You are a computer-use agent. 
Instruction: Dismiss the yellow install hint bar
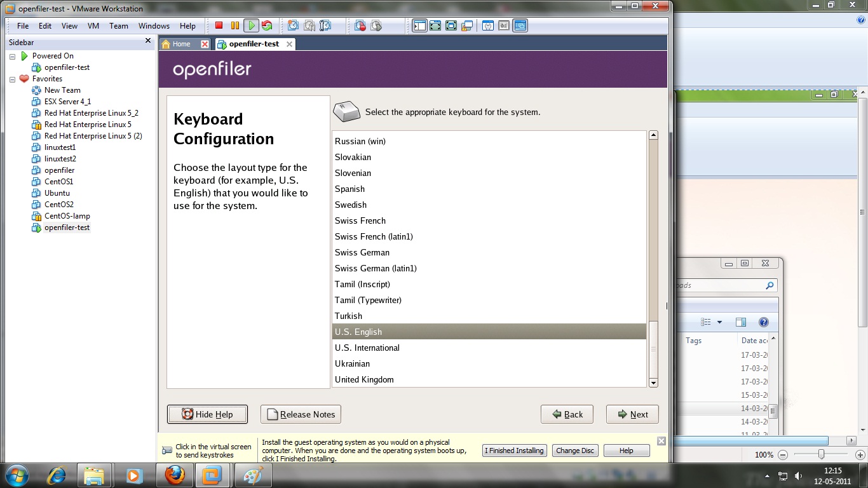661,441
